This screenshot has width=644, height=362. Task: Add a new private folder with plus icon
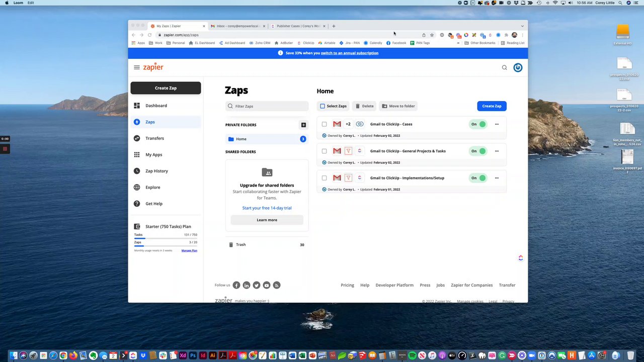click(303, 125)
